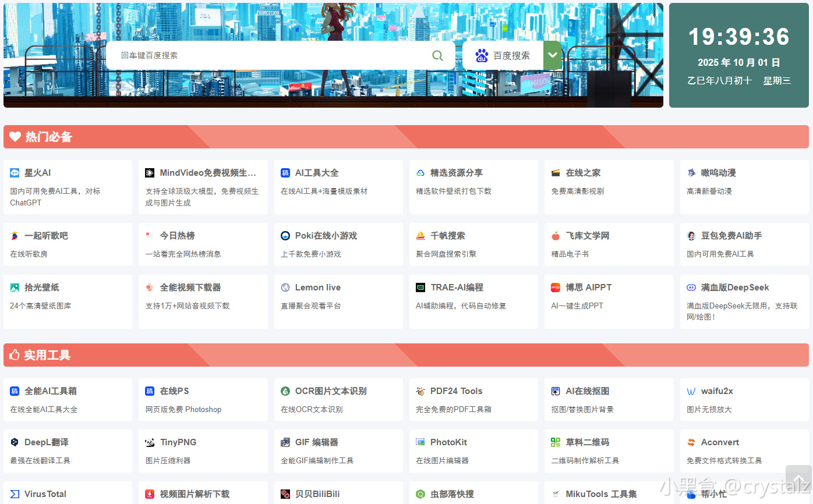The height and width of the screenshot is (504, 813).
Task: Click the 博思 AIPPT icon
Action: pyautogui.click(x=556, y=288)
